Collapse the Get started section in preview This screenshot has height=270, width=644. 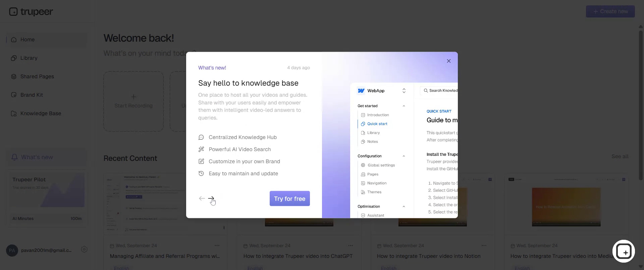(404, 106)
